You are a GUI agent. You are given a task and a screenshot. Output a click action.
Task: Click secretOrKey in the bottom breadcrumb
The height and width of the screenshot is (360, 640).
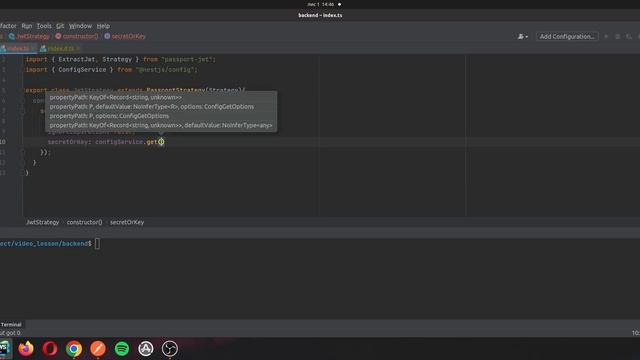[127, 222]
